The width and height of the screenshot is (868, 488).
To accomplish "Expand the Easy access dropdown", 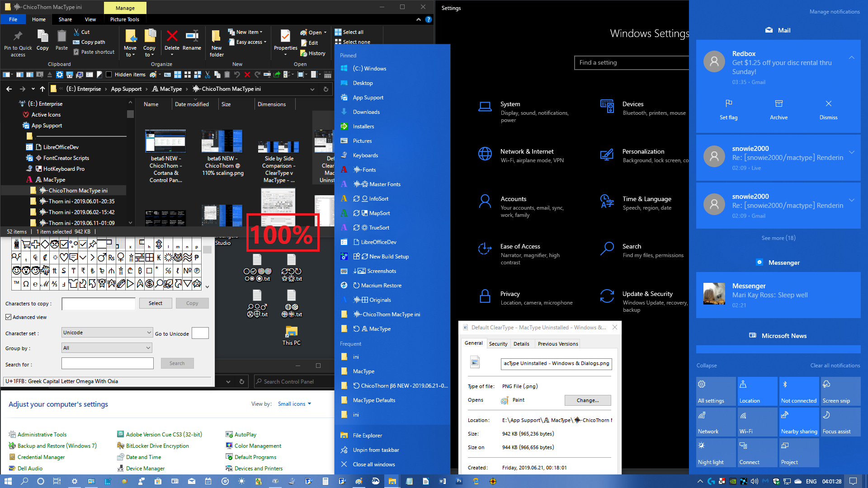I will (x=247, y=42).
